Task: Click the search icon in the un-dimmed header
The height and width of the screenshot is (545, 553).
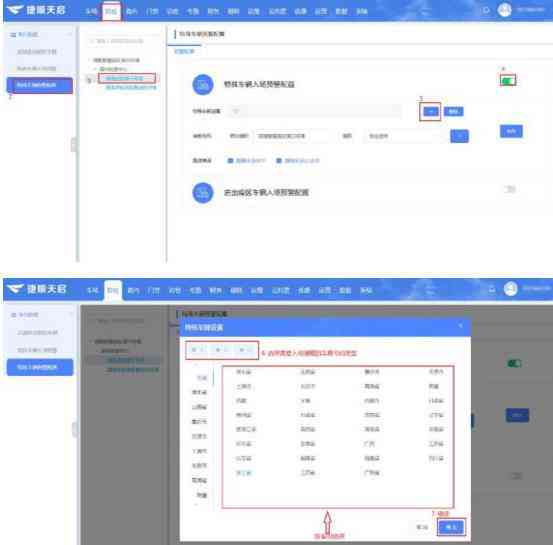Action: pyautogui.click(x=486, y=10)
